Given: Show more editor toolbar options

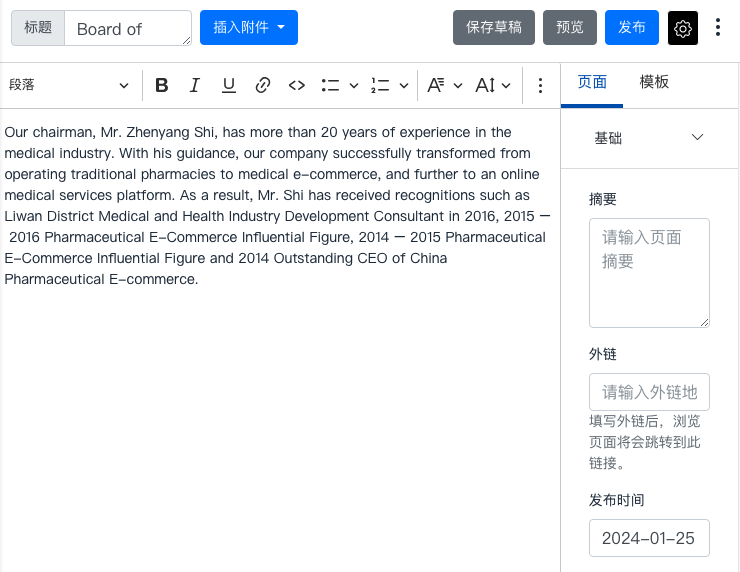Looking at the screenshot, I should coord(540,86).
